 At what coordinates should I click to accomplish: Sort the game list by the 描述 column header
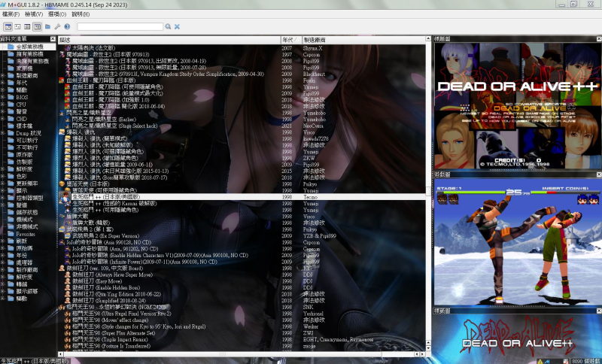pos(169,40)
